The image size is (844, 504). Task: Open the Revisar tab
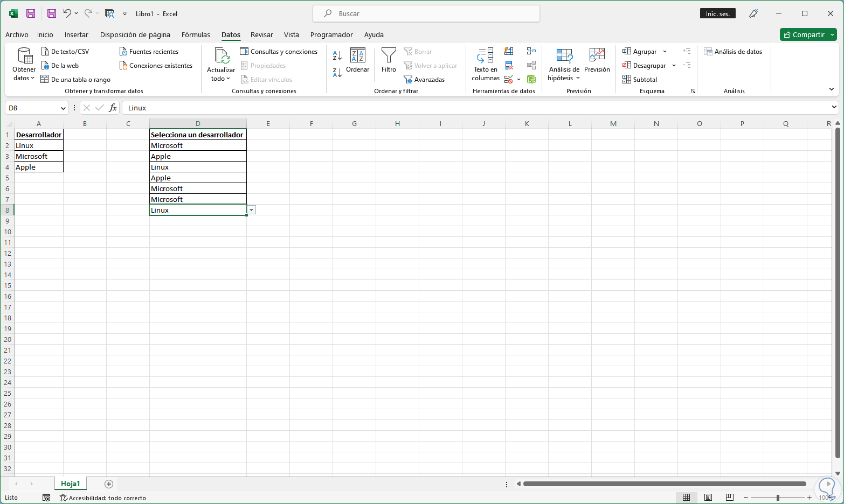pos(262,34)
